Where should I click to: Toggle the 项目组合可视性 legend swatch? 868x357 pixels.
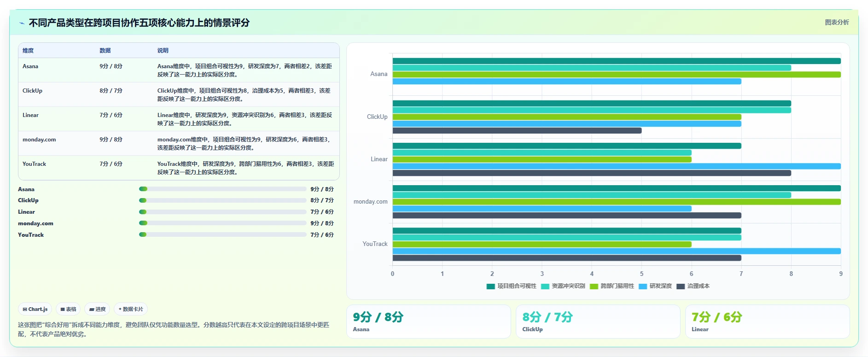[490, 286]
